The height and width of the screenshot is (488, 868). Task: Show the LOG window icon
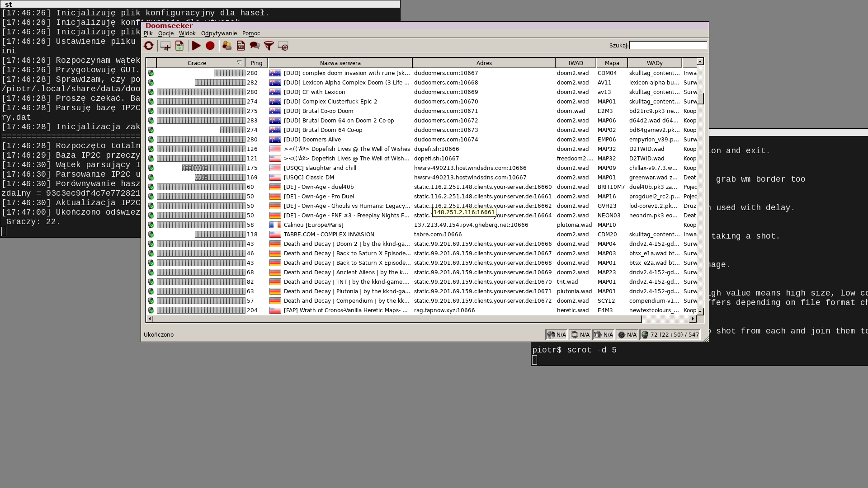[x=241, y=46]
